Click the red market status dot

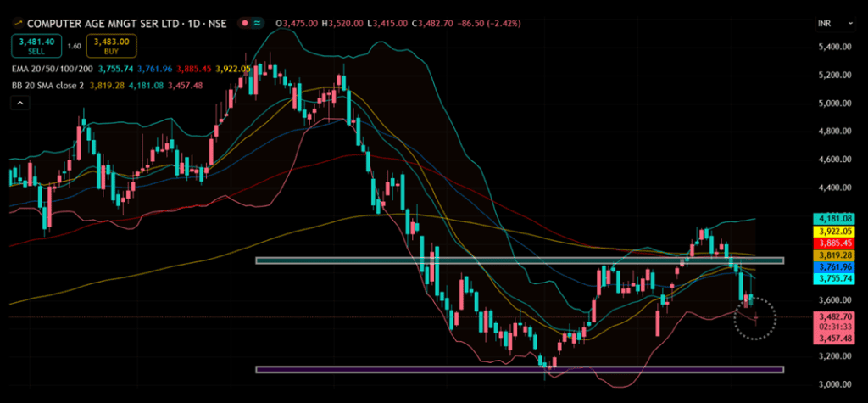click(x=245, y=23)
